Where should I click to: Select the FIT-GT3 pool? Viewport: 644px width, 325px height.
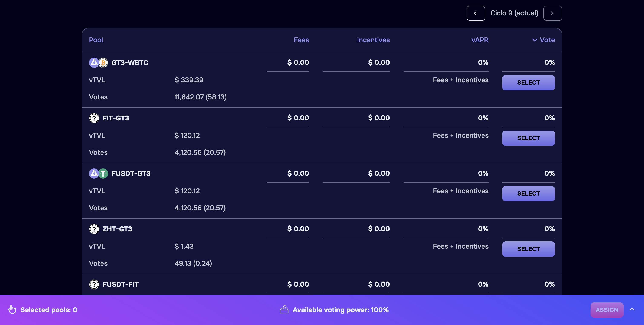tap(528, 138)
